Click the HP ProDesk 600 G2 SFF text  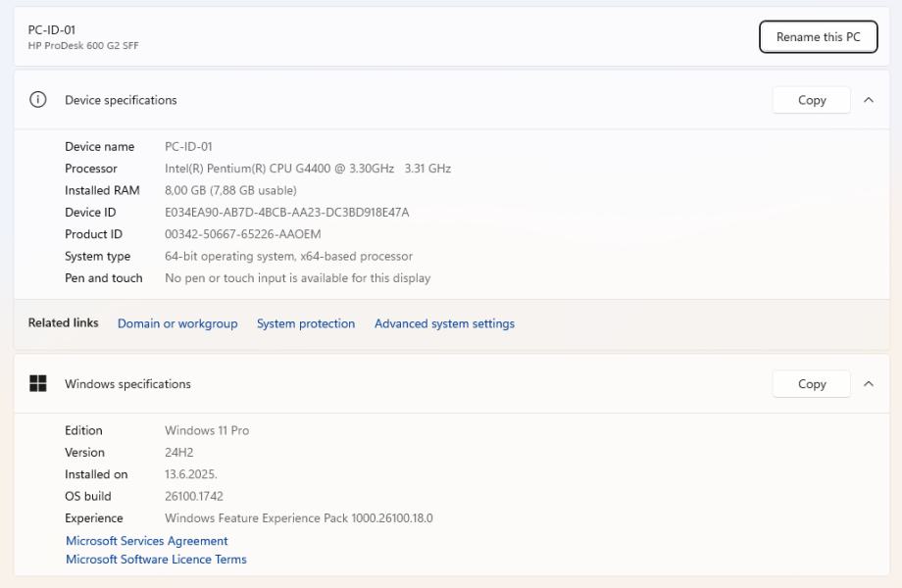pos(83,45)
